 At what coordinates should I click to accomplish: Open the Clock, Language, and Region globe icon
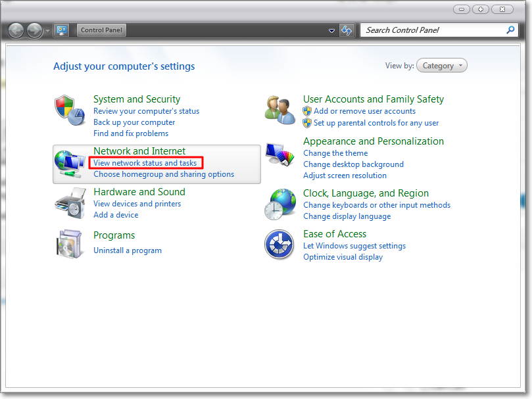pos(280,204)
